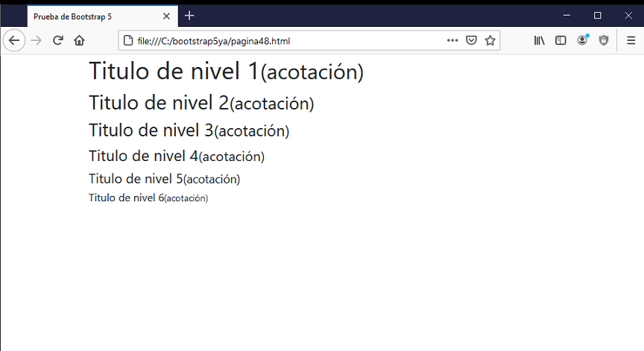644x351 pixels.
Task: Open Firefox hamburger menu
Action: [x=631, y=40]
